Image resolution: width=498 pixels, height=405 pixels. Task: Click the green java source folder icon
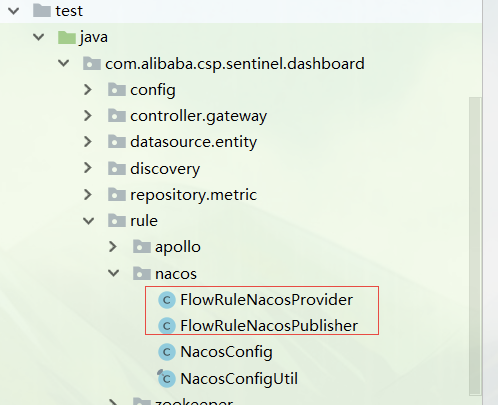[67, 37]
